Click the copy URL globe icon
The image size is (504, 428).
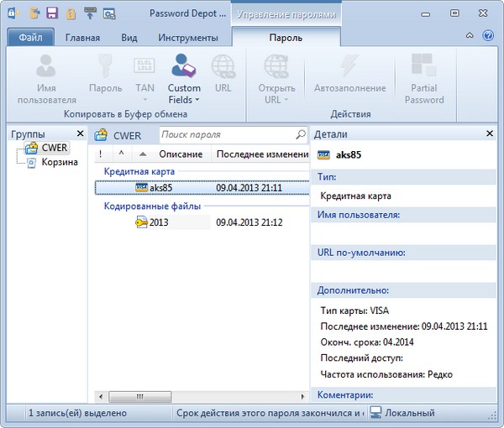click(223, 66)
